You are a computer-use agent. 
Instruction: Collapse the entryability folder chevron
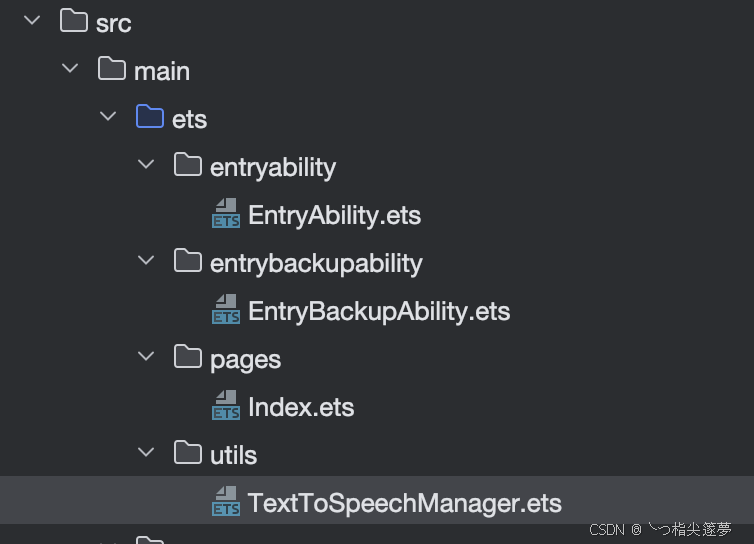(146, 164)
